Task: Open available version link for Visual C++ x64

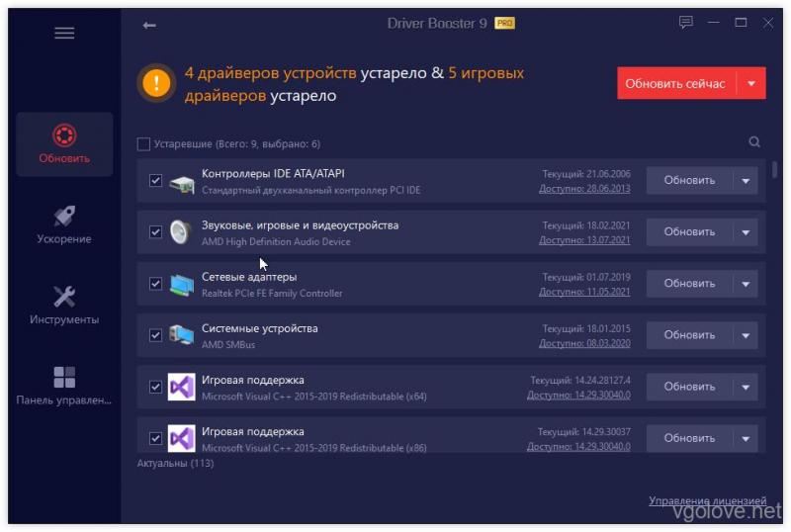Action: tap(578, 396)
